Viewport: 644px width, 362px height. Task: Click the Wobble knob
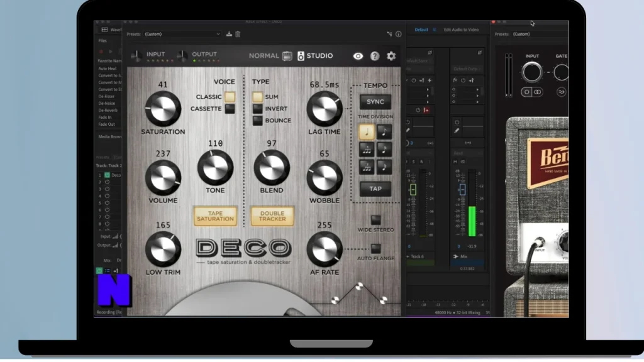tap(325, 178)
